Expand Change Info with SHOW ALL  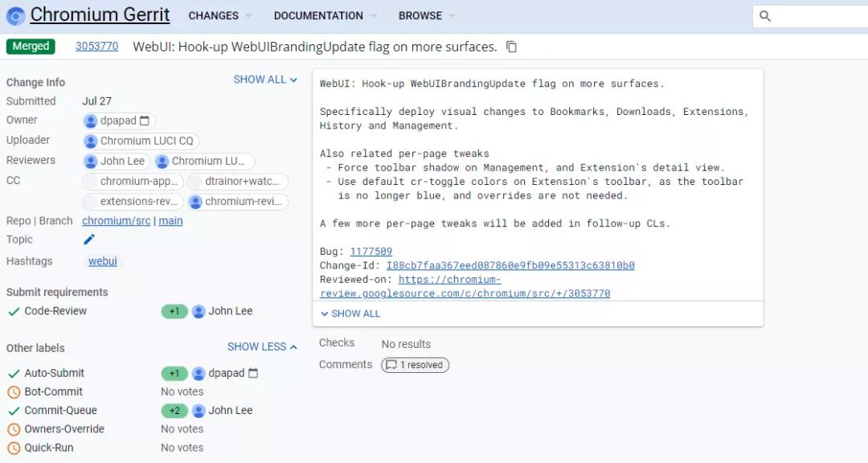[265, 80]
